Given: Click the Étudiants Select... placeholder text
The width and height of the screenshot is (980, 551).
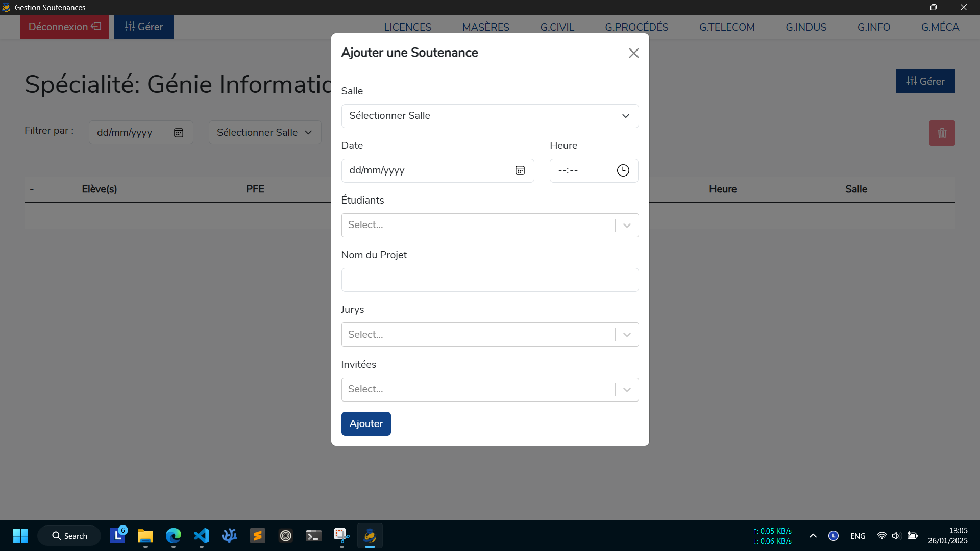Looking at the screenshot, I should click(365, 225).
